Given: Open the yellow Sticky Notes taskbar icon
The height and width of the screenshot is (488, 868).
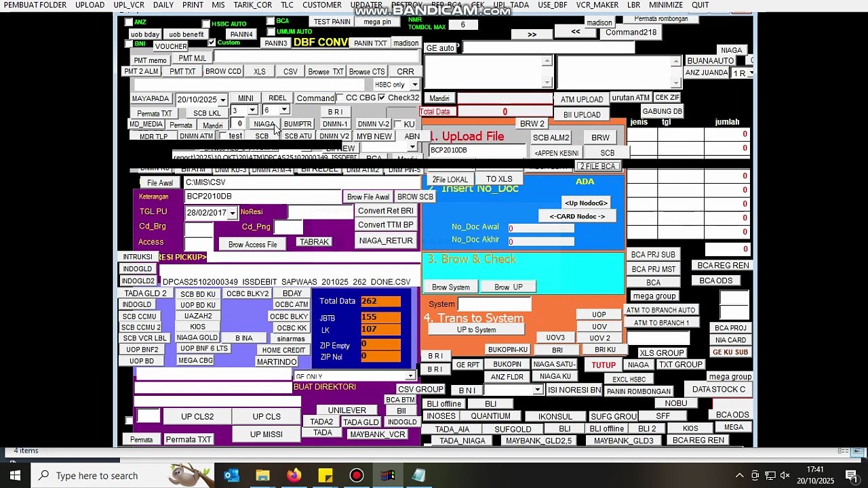Looking at the screenshot, I should tap(325, 475).
